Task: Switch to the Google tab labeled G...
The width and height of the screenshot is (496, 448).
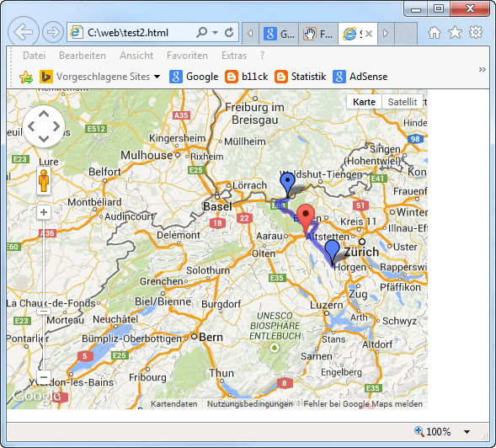Action: point(279,34)
